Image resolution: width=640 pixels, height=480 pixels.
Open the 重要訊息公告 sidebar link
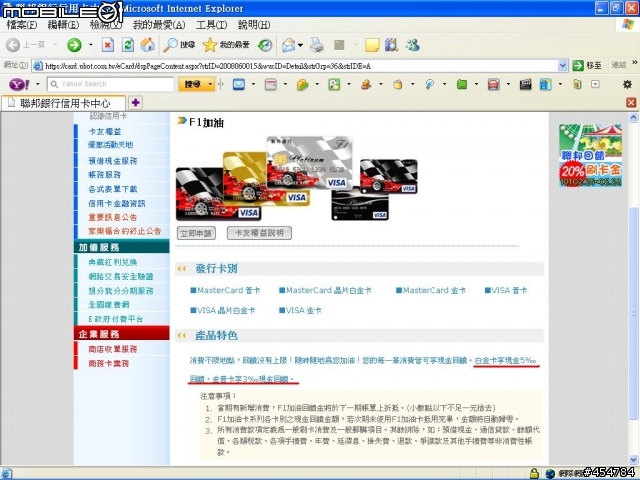pyautogui.click(x=113, y=217)
